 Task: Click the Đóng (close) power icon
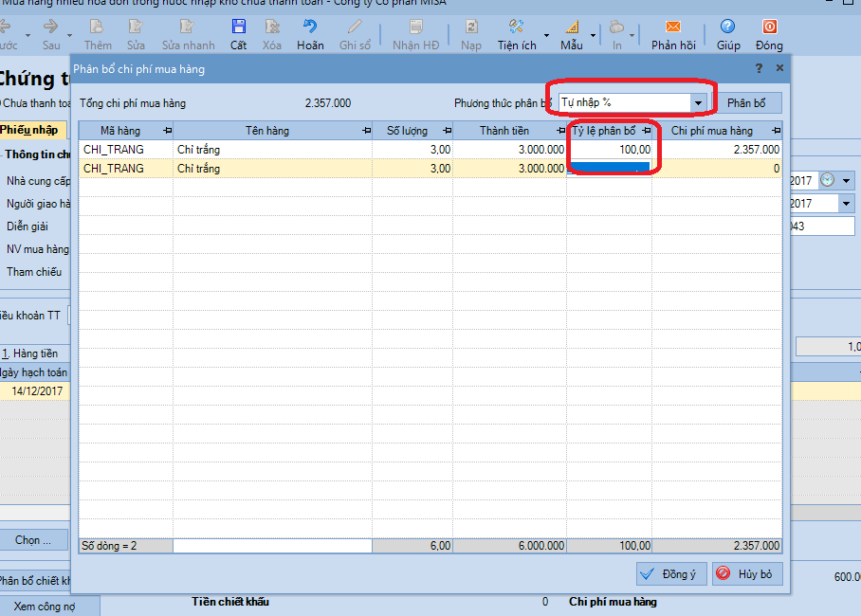tap(769, 27)
